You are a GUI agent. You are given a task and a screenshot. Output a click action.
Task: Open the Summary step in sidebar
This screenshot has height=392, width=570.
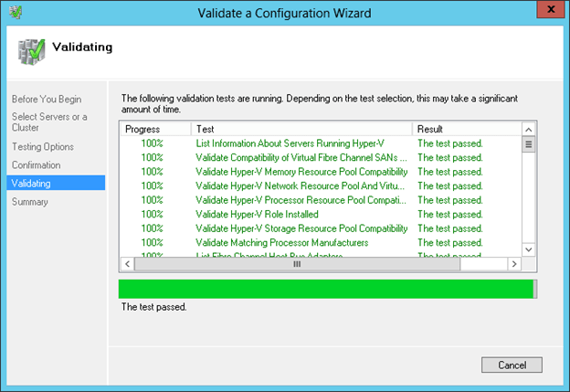click(x=30, y=202)
